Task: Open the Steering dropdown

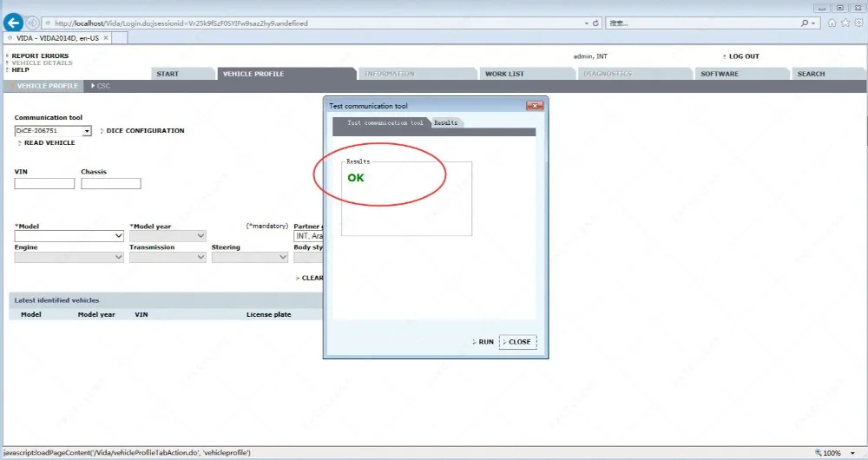Action: click(x=250, y=257)
